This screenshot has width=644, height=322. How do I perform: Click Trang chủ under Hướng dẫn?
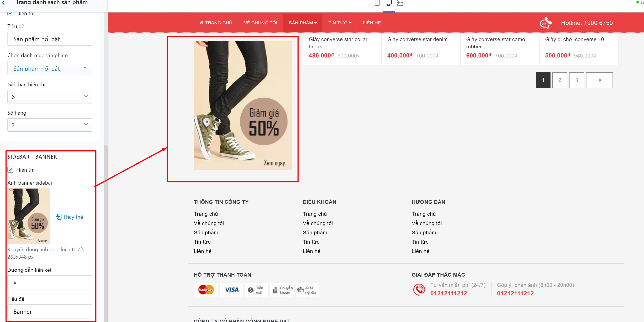pos(424,214)
